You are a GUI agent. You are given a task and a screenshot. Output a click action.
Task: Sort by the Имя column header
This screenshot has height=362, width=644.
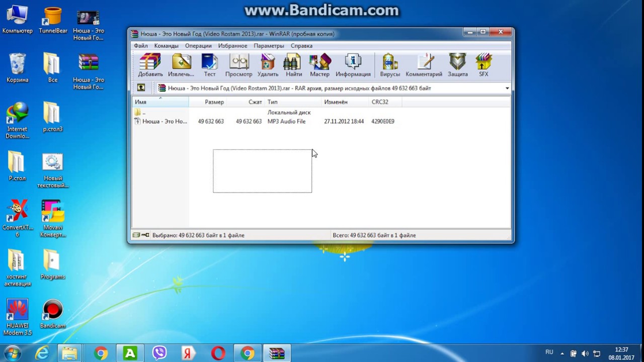point(160,102)
